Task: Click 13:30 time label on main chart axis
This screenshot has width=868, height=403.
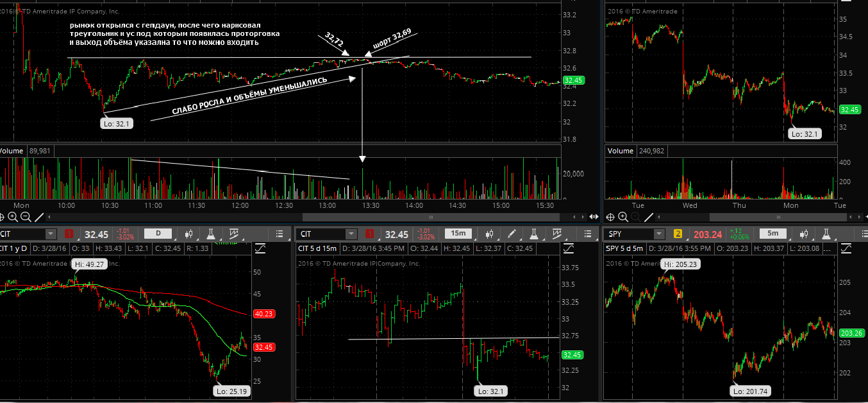Action: tap(371, 205)
